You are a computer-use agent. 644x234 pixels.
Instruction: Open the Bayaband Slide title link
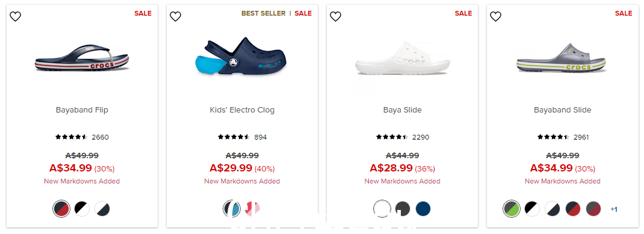(x=563, y=110)
